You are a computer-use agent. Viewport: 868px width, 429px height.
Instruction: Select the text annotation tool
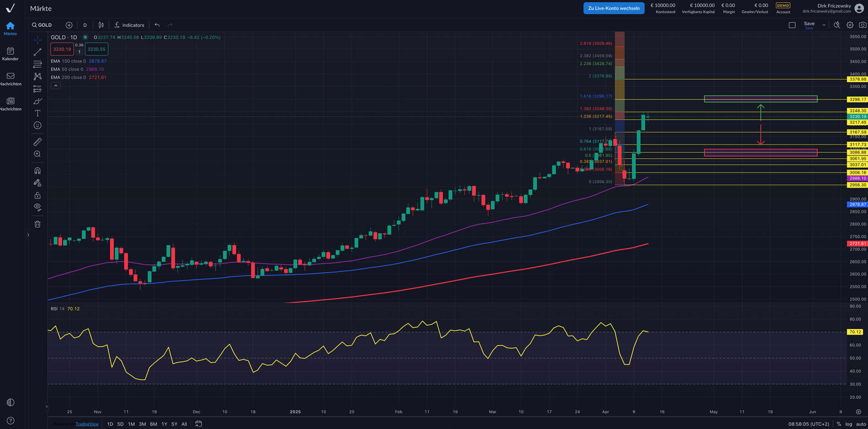[38, 113]
